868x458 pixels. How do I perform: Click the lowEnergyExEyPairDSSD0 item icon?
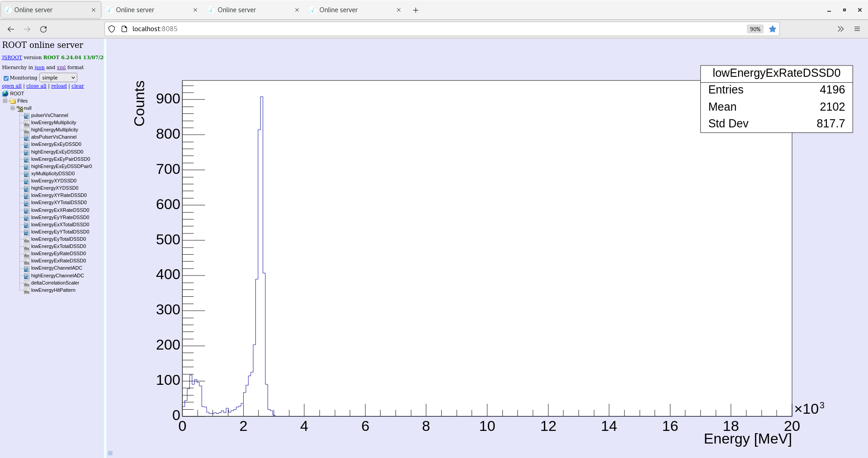pos(27,159)
